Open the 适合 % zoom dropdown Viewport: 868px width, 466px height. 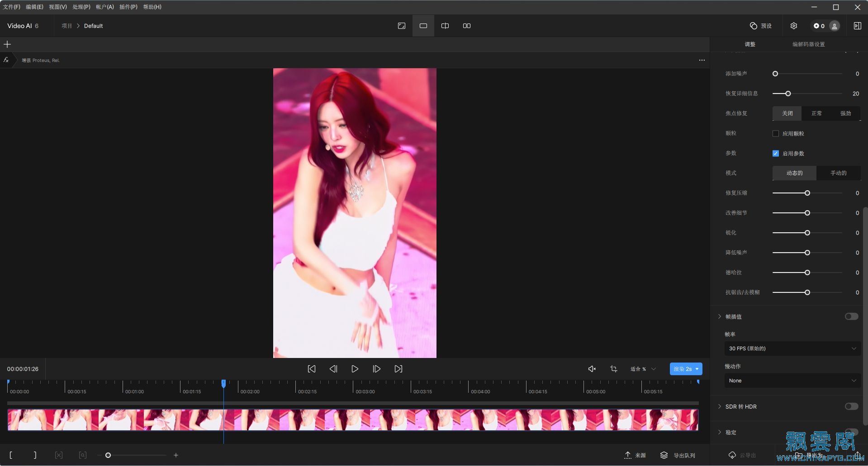(x=643, y=369)
